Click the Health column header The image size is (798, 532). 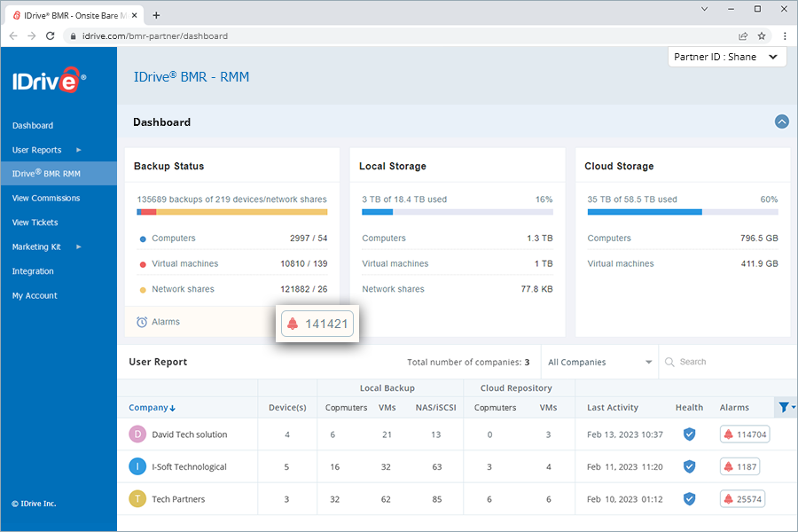[x=689, y=407]
